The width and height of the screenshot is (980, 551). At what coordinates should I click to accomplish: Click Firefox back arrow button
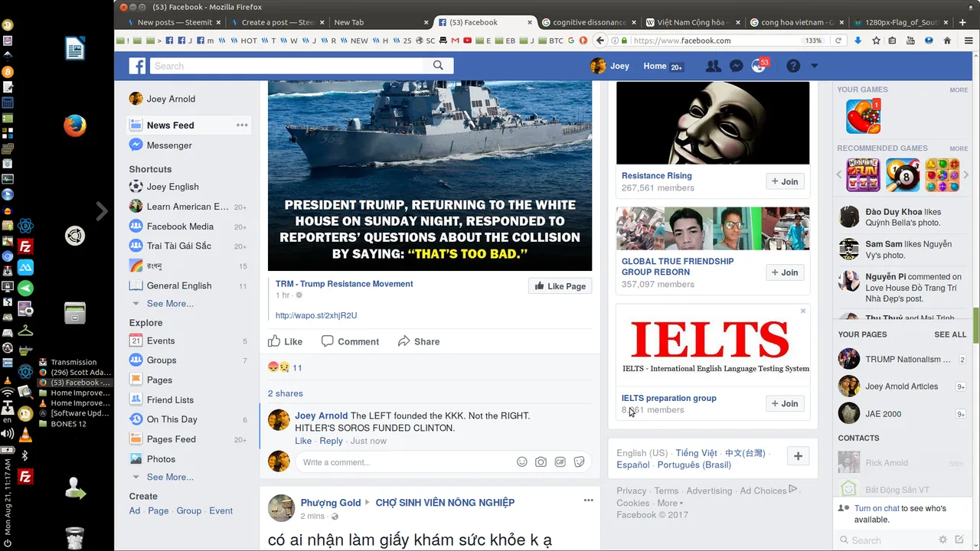pyautogui.click(x=601, y=41)
